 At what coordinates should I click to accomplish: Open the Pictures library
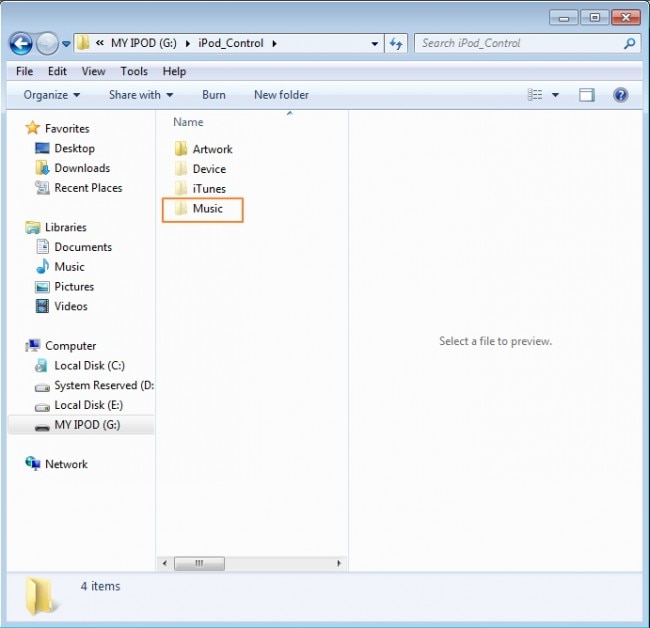point(65,286)
